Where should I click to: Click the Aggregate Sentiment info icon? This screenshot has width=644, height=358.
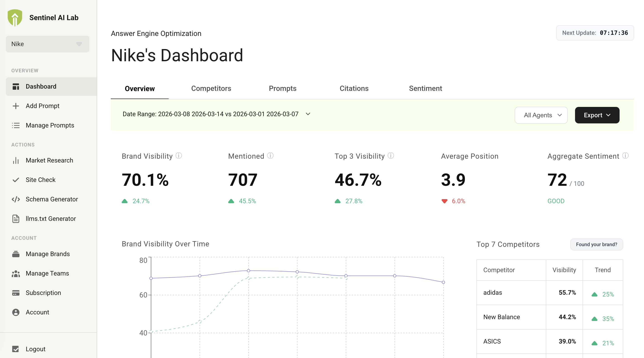[x=626, y=156]
